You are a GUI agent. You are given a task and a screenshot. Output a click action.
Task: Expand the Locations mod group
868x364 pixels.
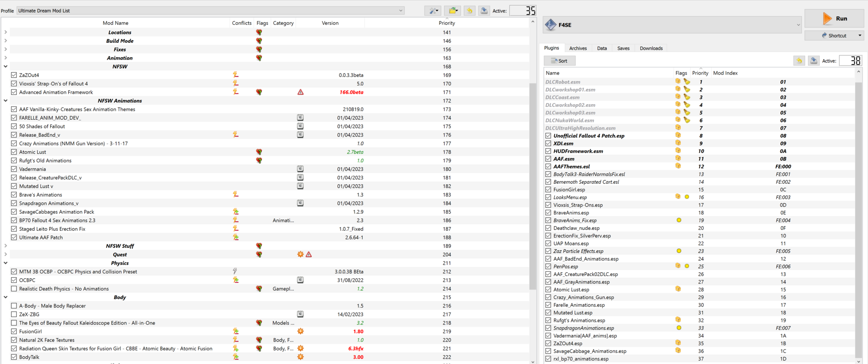[5, 33]
